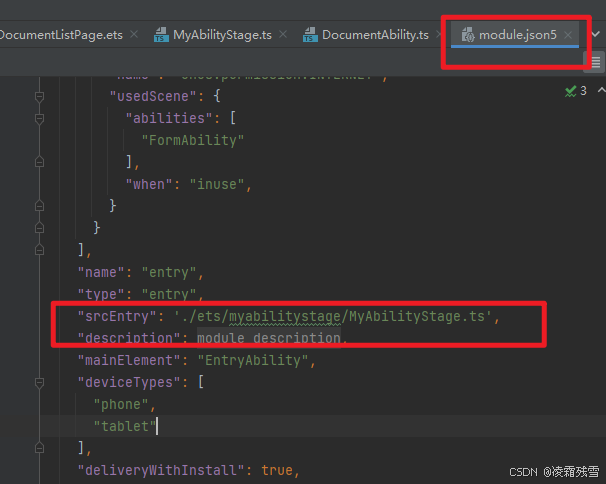Click the "EntryAbility" mainElement value
This screenshot has height=484, width=606.
tap(253, 361)
